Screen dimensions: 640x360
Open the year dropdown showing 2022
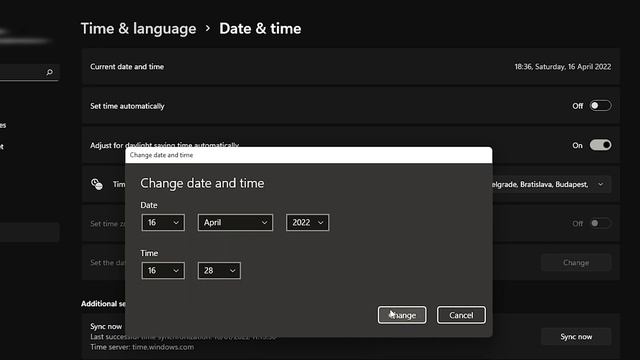pyautogui.click(x=307, y=222)
